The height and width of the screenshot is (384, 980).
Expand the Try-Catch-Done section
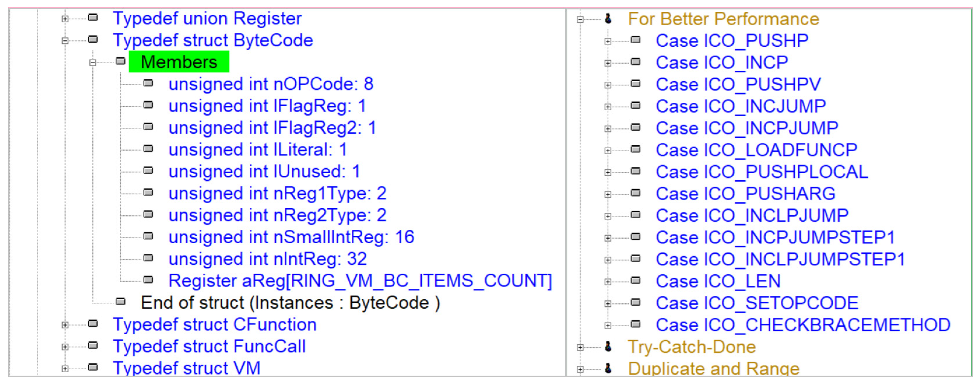click(x=580, y=348)
